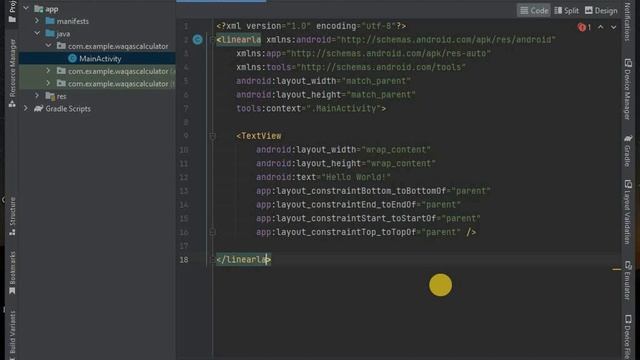The height and width of the screenshot is (360, 640).
Task: Click the TextView tag name in editor
Action: 261,136
